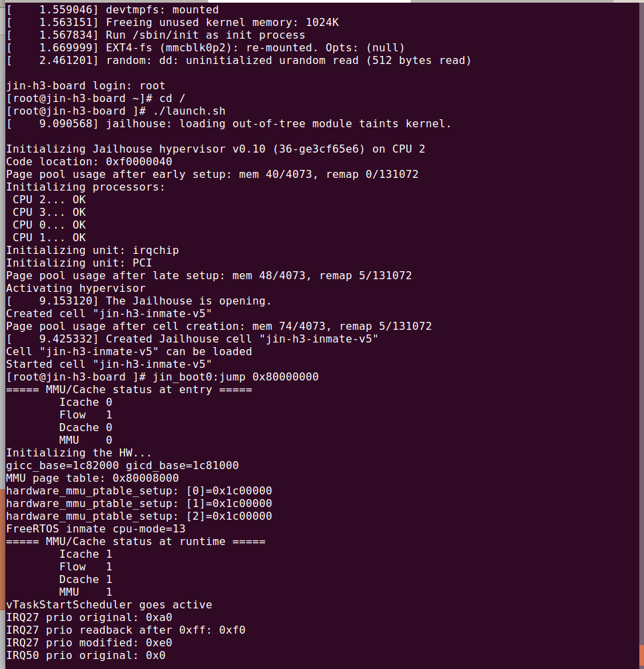Click 'jin_boot0:jump 0x80000000' text

(235, 376)
